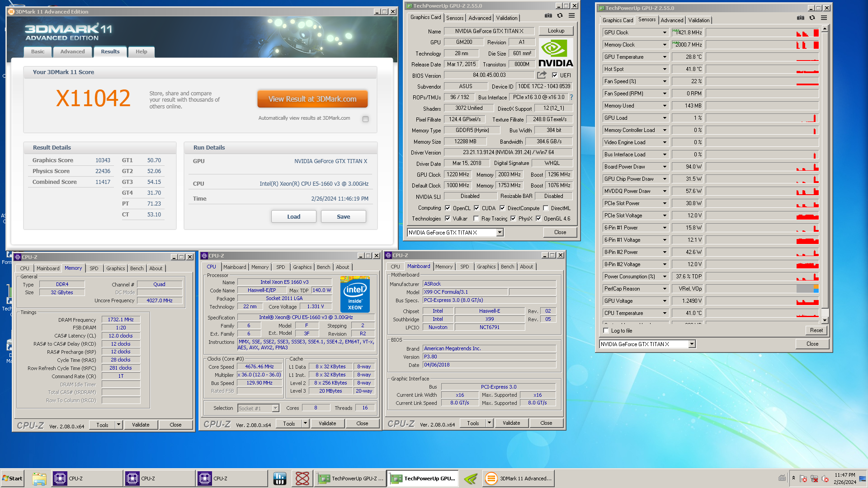The width and height of the screenshot is (868, 488).
Task: Switch to Bench tab in CPU-Z CPU window
Action: point(323,267)
